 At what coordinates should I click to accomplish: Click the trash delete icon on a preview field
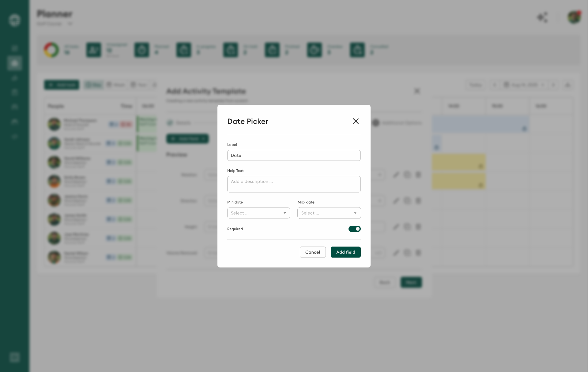tap(418, 175)
